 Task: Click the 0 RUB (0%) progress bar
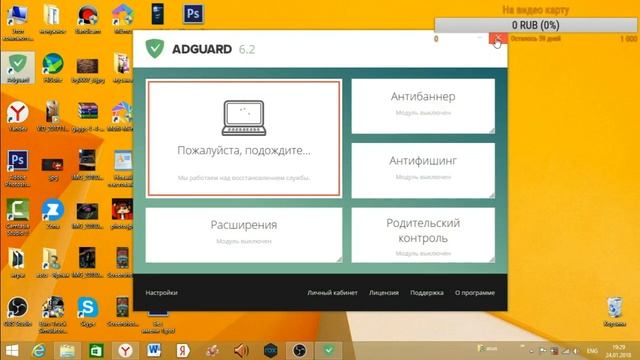[x=535, y=25]
